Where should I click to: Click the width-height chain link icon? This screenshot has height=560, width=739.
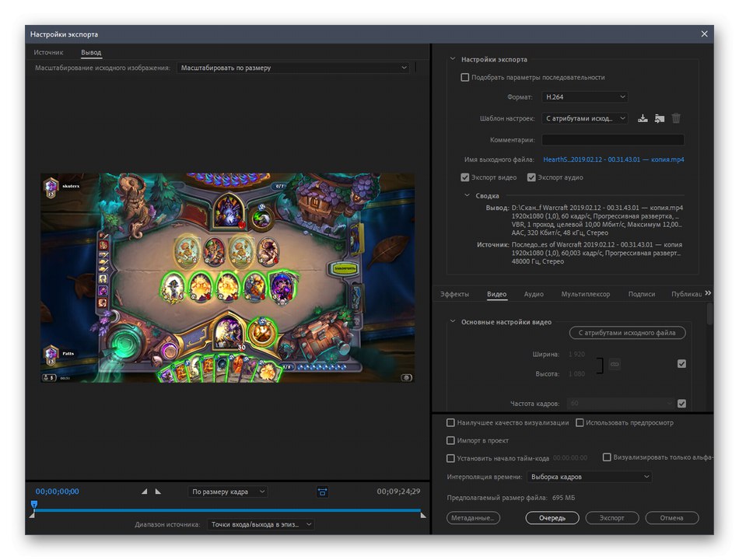pos(615,363)
